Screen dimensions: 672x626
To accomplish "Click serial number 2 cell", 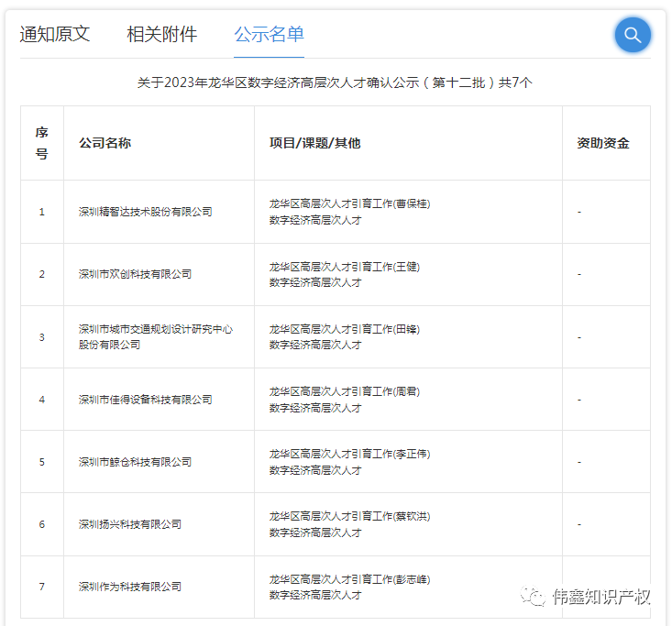I will [42, 274].
